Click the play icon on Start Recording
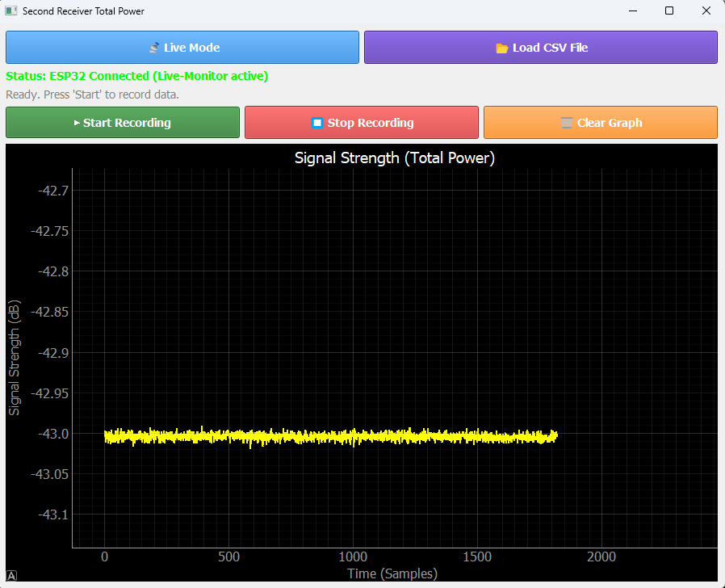Viewport: 725px width, 588px height. 77,124
